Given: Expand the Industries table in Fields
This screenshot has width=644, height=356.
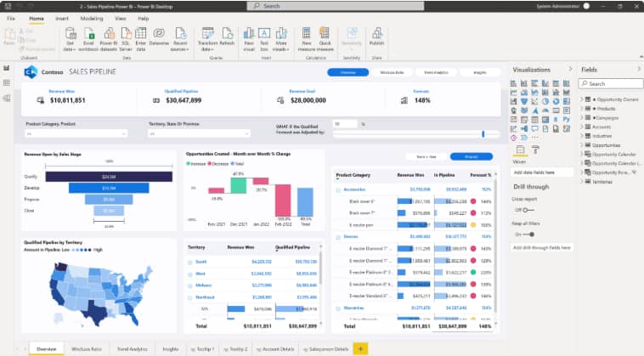Looking at the screenshot, I should pos(582,136).
